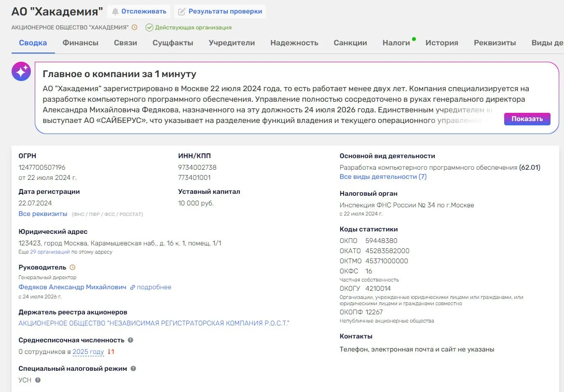This screenshot has height=392, width=564.
Task: Click the question mark icon next to УСН
Action: click(38, 380)
